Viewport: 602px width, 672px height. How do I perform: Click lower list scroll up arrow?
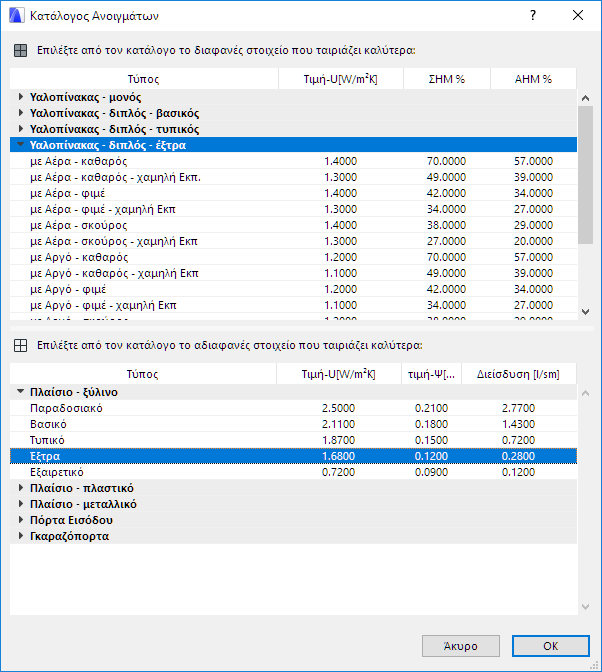tap(585, 393)
